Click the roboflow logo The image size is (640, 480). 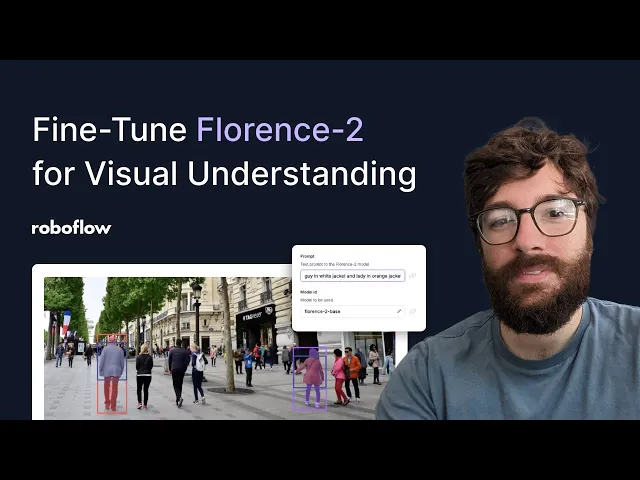click(71, 228)
